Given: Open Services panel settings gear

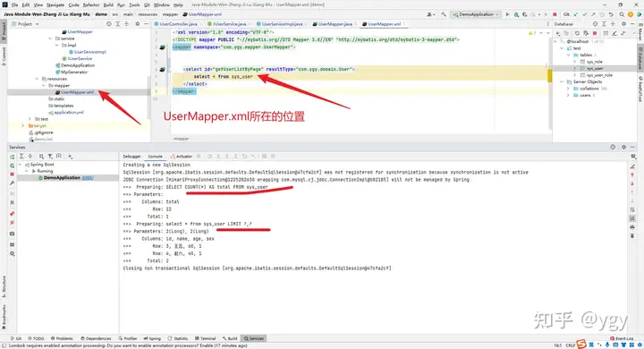Looking at the screenshot, I should pyautogui.click(x=624, y=147).
